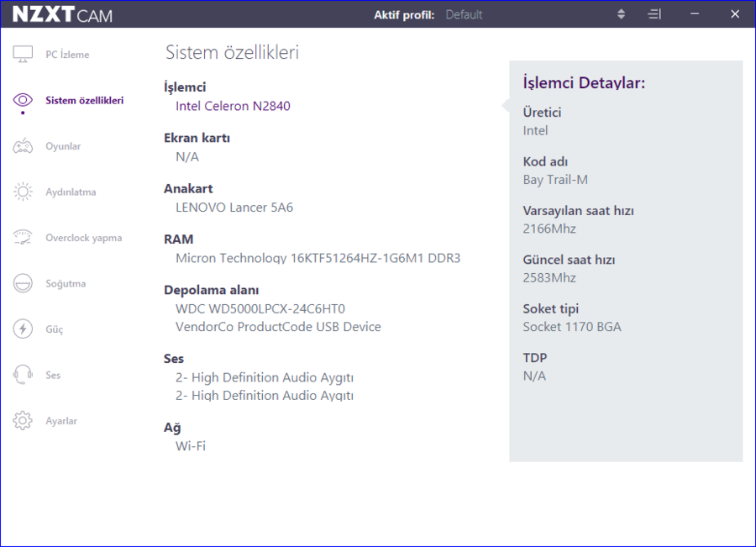Open Overclock yapma section

tap(84, 238)
